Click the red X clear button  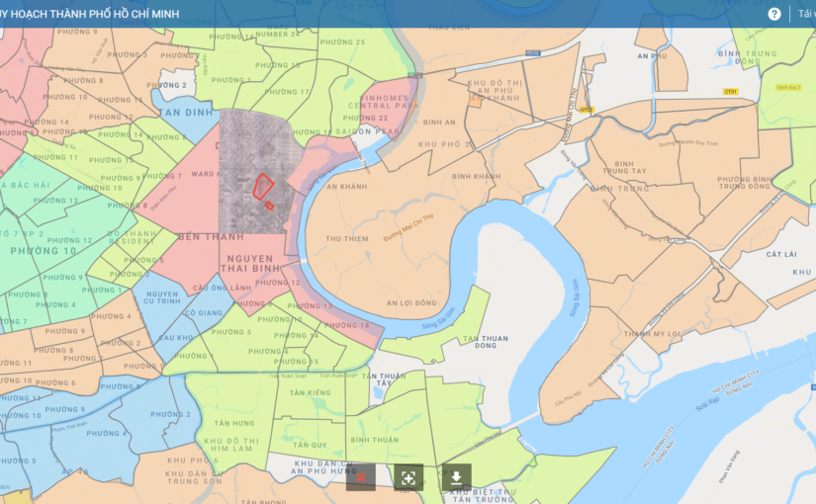(x=361, y=477)
